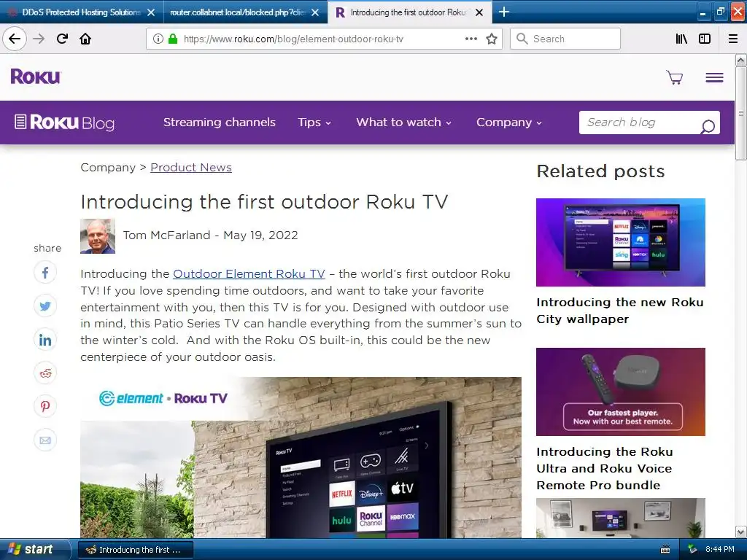Click Tom McFarland's author photo

[98, 236]
